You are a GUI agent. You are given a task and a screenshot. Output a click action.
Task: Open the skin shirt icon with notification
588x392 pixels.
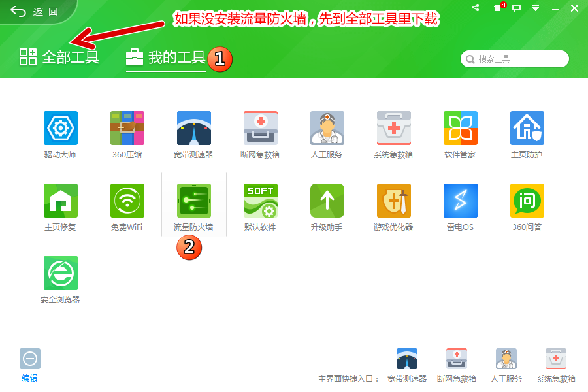click(498, 7)
